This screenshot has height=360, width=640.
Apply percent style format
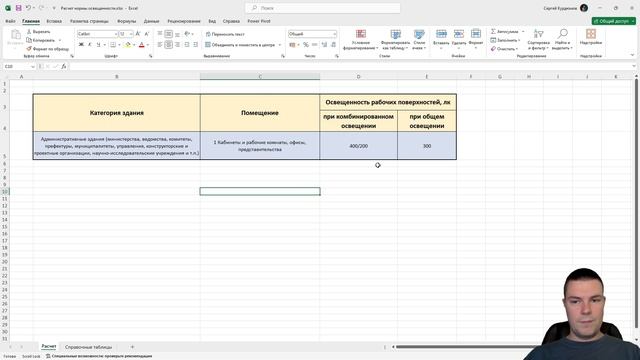[306, 44]
